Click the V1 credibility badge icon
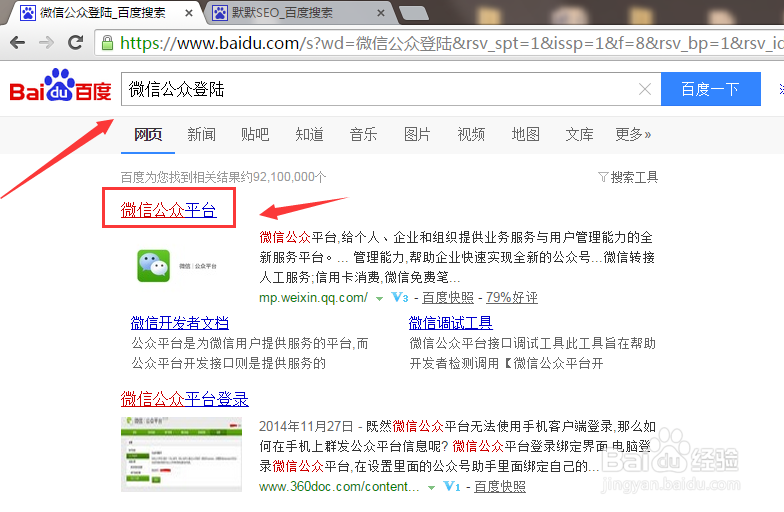 coord(452,486)
